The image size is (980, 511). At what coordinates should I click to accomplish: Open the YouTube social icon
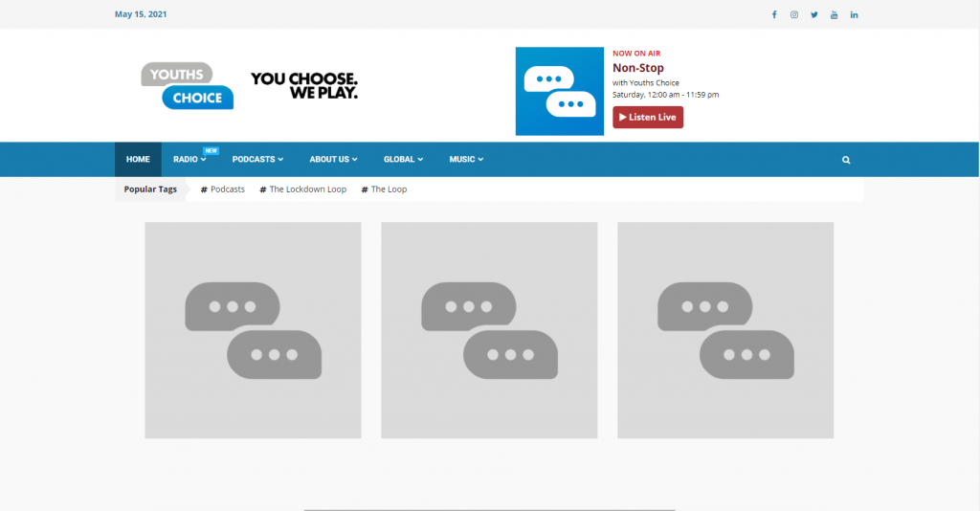[x=835, y=14]
